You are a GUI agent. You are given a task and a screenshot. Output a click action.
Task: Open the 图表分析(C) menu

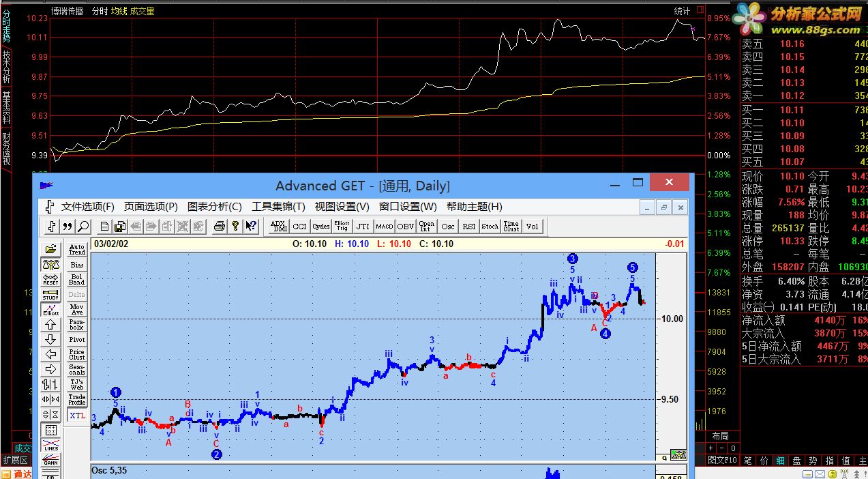tap(215, 207)
